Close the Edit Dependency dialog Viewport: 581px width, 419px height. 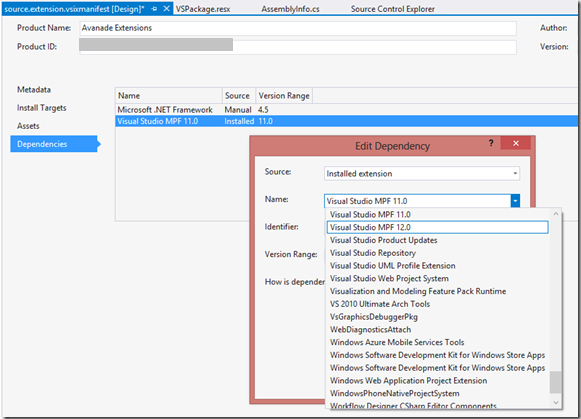point(515,143)
